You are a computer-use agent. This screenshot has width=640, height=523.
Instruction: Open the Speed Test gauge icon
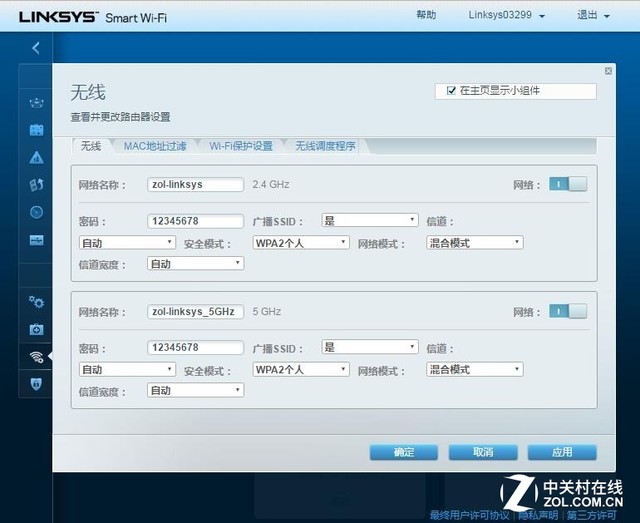click(36, 212)
